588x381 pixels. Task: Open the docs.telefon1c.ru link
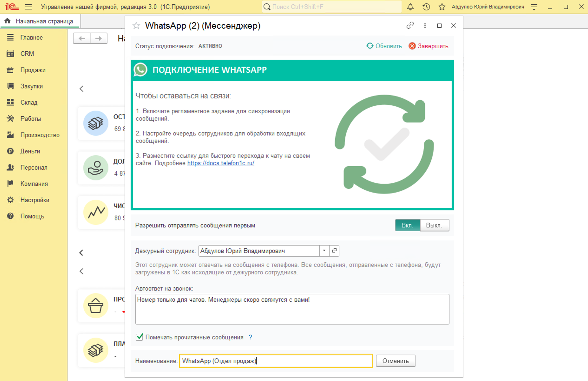tap(221, 163)
